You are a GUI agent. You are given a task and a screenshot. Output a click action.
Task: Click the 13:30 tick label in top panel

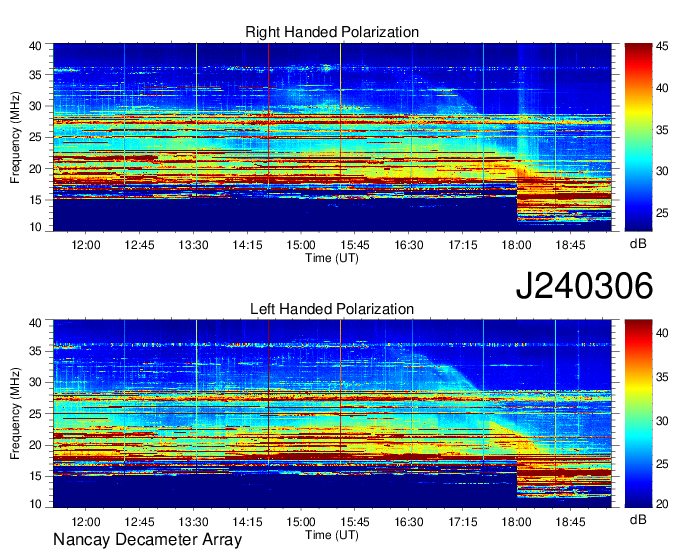click(193, 245)
